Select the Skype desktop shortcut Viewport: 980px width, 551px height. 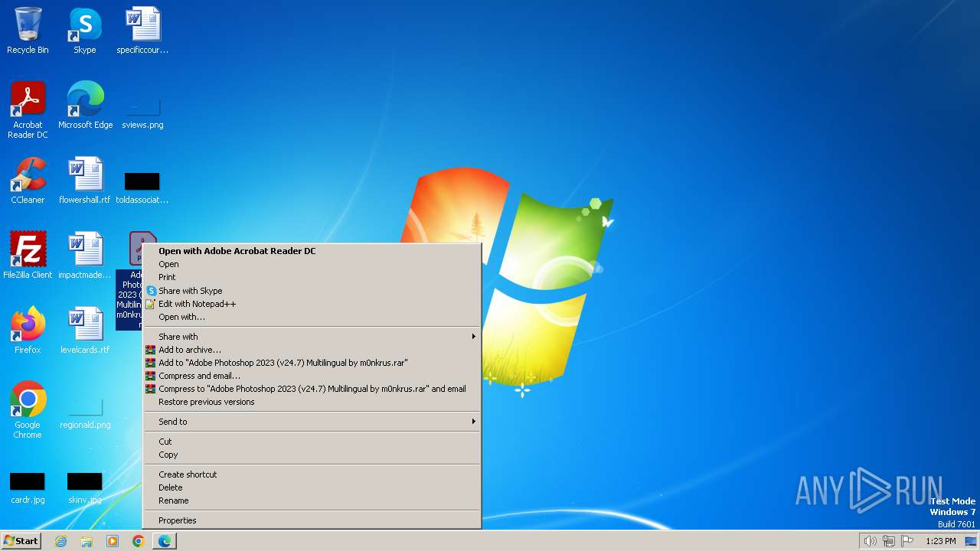pyautogui.click(x=85, y=31)
